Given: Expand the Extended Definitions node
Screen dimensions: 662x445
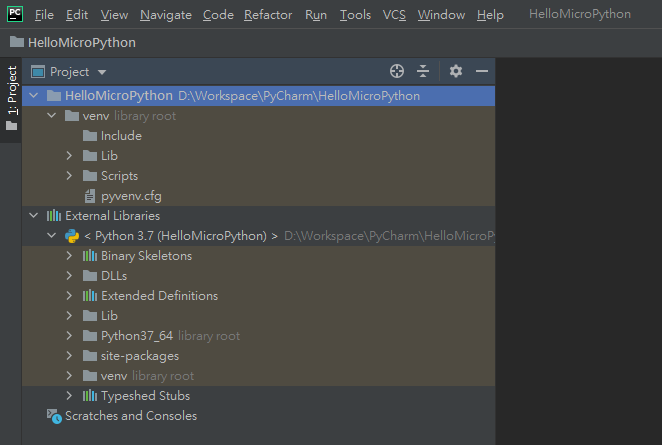Looking at the screenshot, I should point(69,296).
